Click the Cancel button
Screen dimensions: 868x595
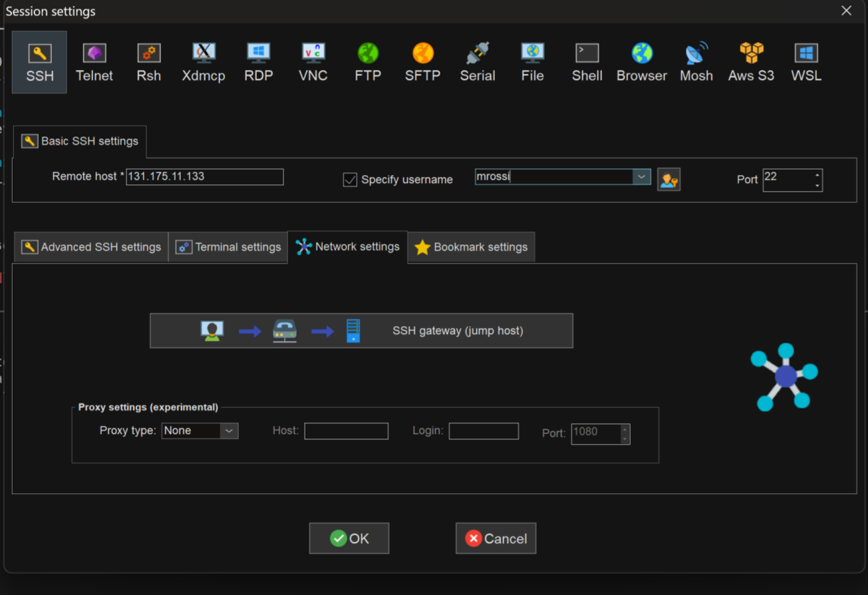click(x=496, y=538)
